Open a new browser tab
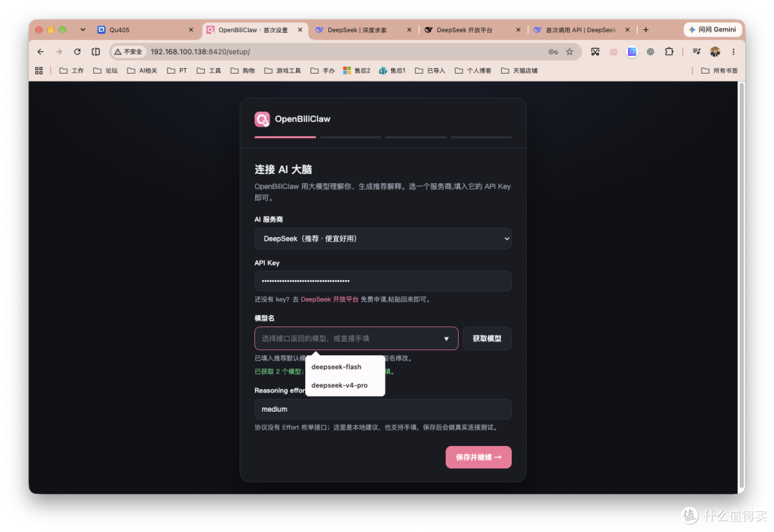The height and width of the screenshot is (532, 774). pyautogui.click(x=646, y=30)
